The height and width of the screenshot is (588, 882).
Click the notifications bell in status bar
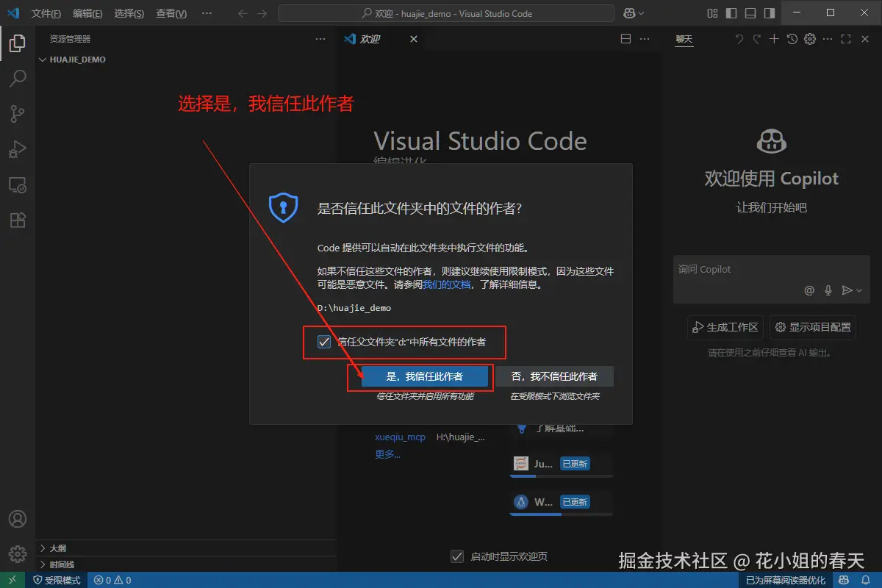click(x=867, y=580)
